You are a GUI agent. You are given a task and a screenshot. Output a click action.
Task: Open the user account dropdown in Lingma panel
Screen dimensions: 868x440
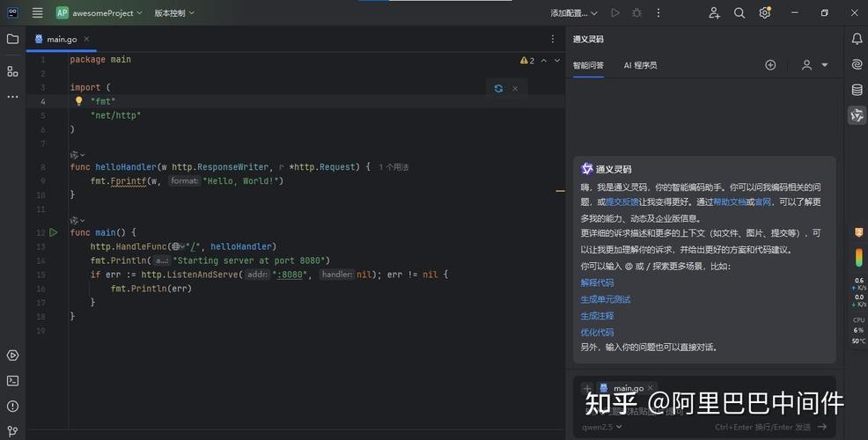(814, 65)
